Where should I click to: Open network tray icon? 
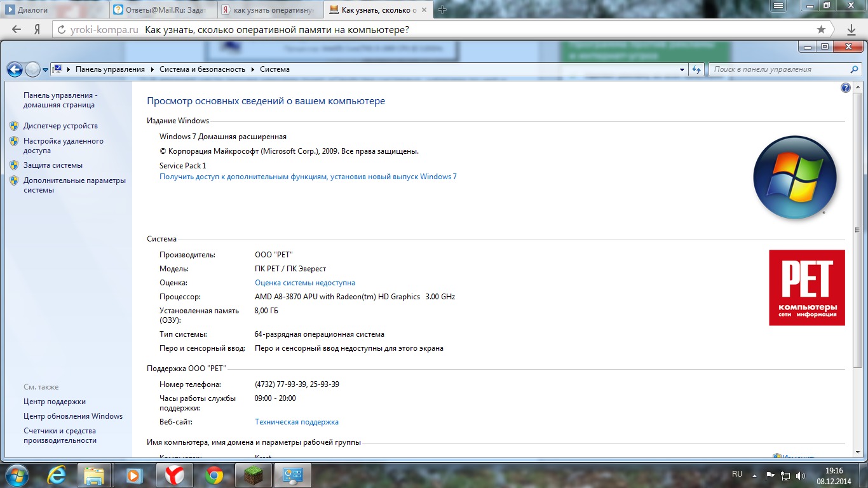[x=786, y=475]
